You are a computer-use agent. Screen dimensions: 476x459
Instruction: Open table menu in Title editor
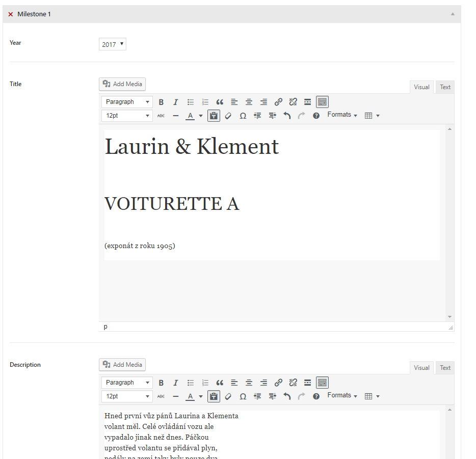[x=372, y=116]
